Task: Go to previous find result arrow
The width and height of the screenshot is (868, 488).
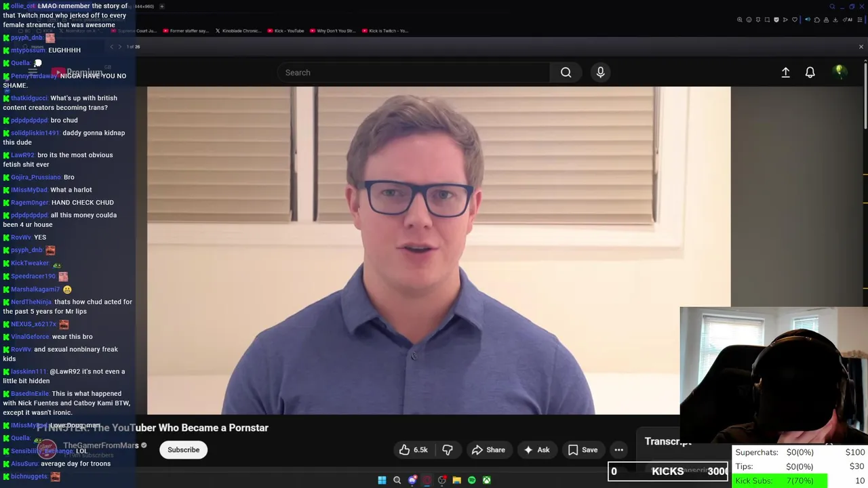Action: (112, 47)
